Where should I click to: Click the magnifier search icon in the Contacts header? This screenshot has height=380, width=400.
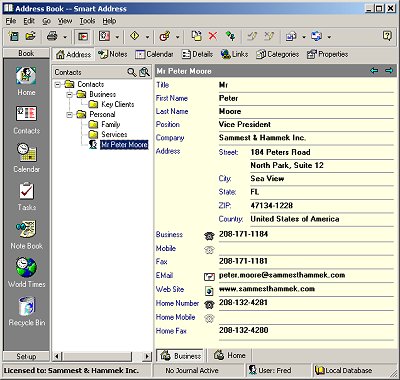tap(132, 72)
